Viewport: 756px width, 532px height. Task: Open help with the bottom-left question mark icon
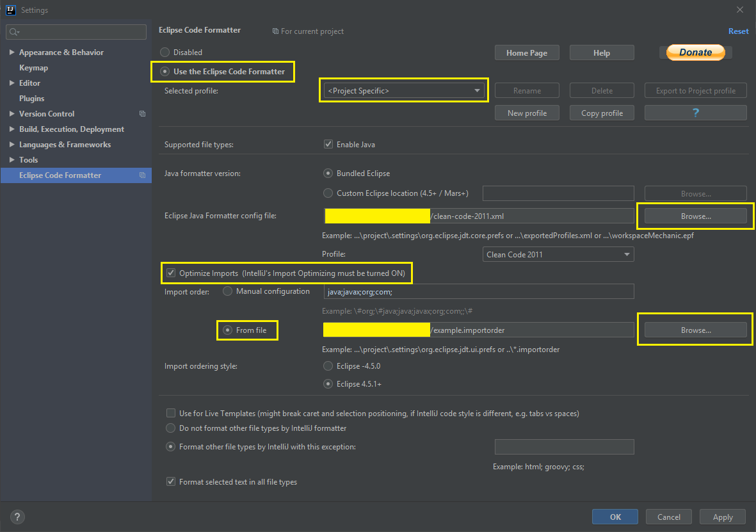click(17, 517)
